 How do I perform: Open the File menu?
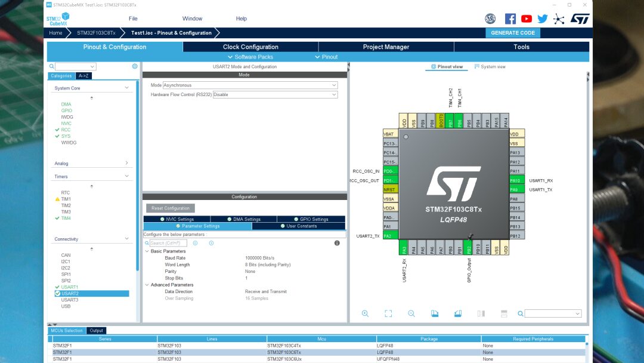[133, 19]
